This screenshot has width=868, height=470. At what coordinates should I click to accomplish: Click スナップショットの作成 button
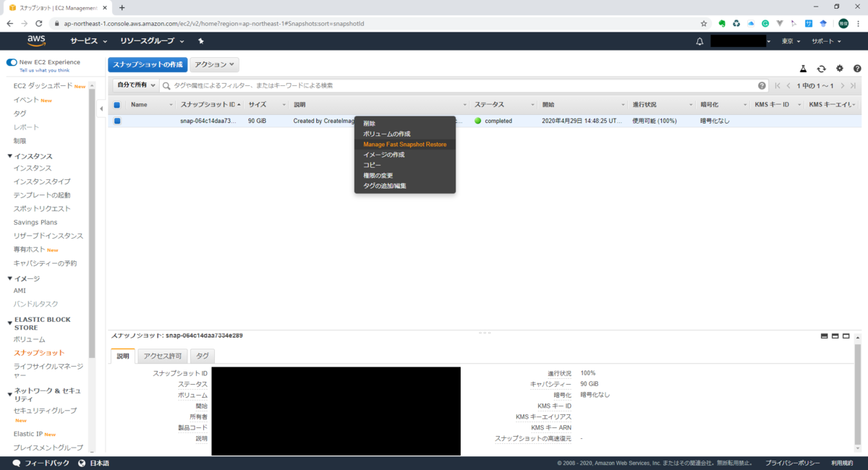[148, 65]
